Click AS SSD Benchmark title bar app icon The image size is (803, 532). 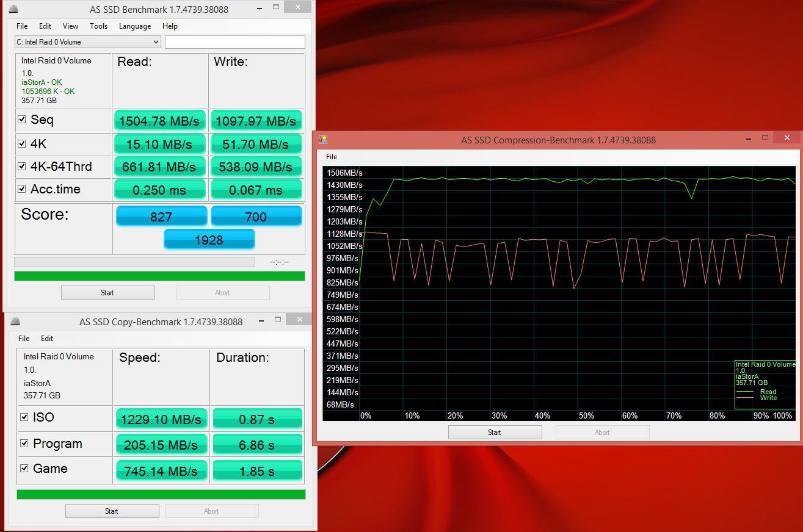(x=15, y=9)
